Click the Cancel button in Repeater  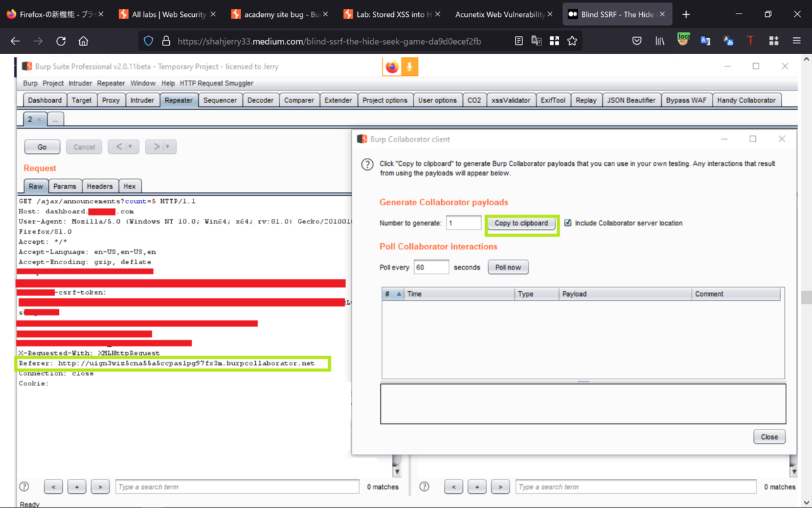tap(84, 146)
